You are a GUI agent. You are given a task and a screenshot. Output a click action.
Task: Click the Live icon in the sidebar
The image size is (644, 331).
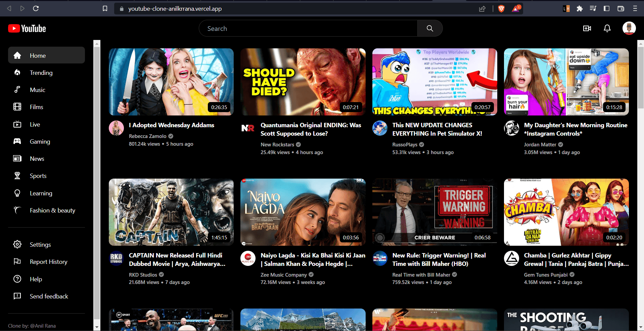tap(17, 124)
